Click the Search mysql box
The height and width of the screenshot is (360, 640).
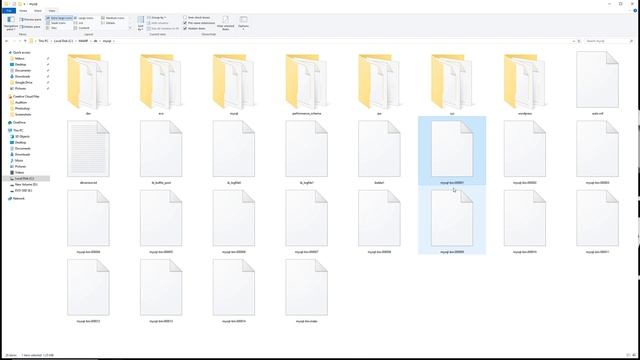(609, 41)
